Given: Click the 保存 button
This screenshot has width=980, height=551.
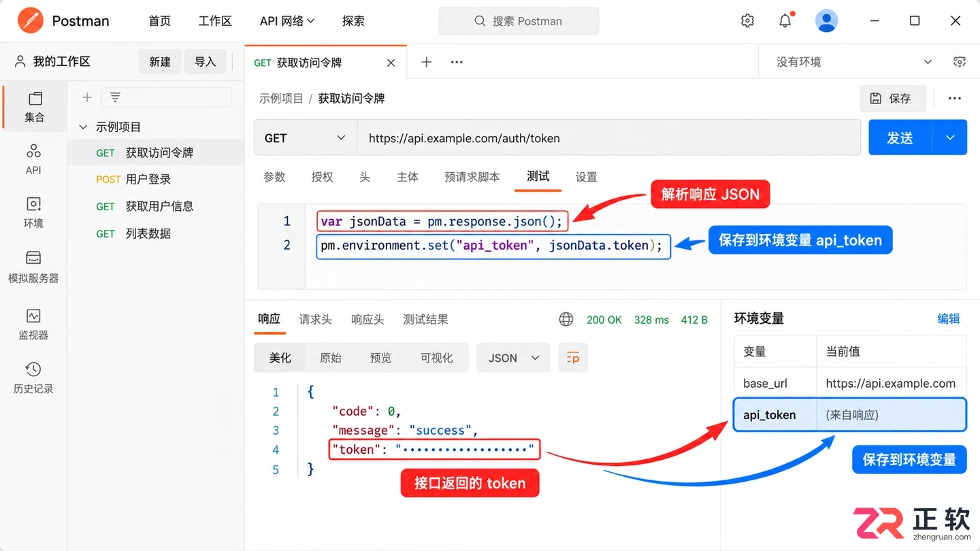Looking at the screenshot, I should tap(893, 99).
